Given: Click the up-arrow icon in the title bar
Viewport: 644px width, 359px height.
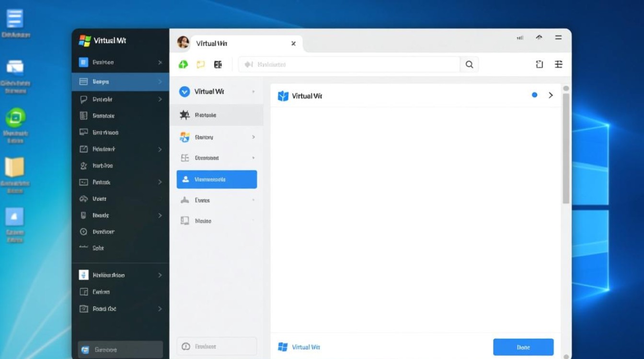Looking at the screenshot, I should [x=539, y=37].
